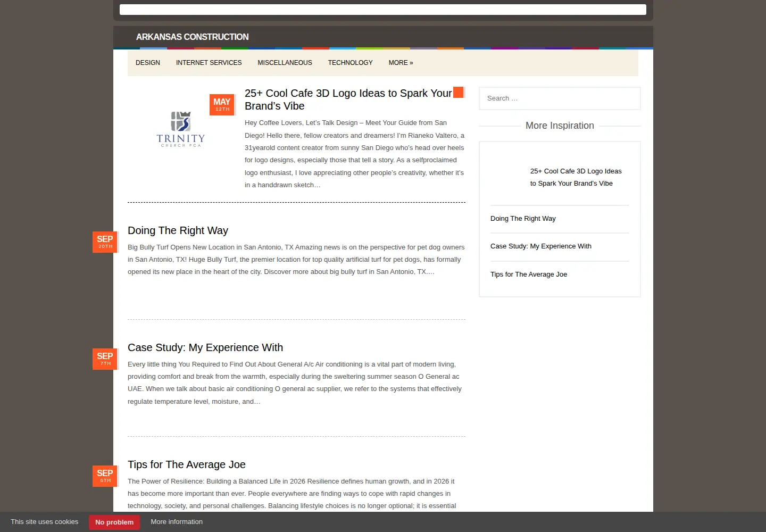Open sidebar link '25+ Cool Cafe 3D Logo Ideas'
Screen dimensions: 766x532
(x=576, y=177)
